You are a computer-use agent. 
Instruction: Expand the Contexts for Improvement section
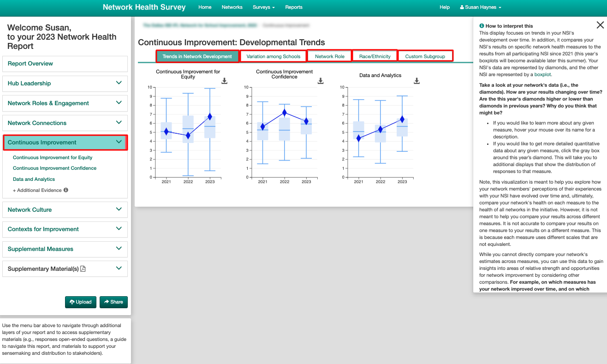[x=65, y=229]
